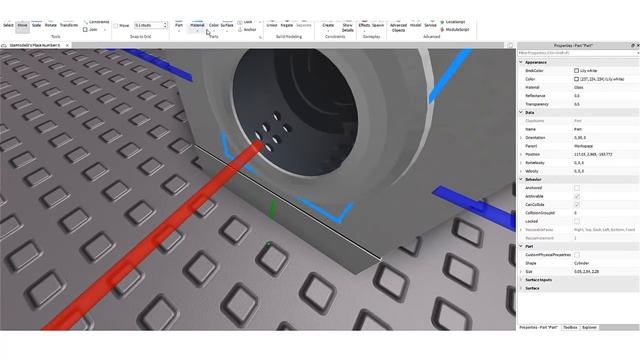Screen dimensions: 640x360
Task: Click the Color property RGB swatch
Action: [x=576, y=79]
